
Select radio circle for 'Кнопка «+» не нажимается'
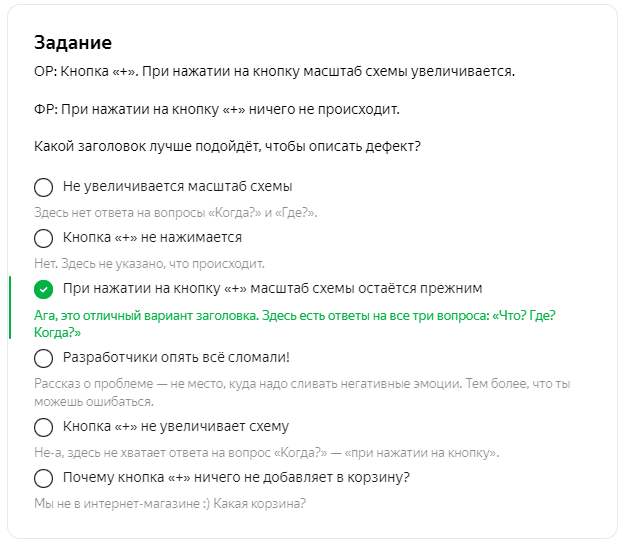click(x=44, y=238)
